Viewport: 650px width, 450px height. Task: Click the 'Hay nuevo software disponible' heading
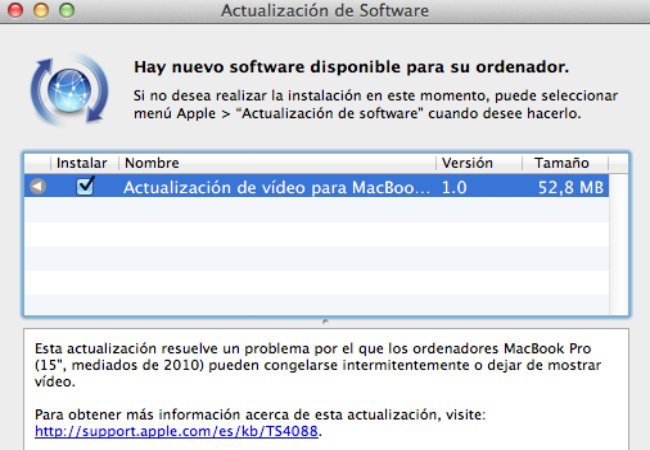[x=351, y=68]
